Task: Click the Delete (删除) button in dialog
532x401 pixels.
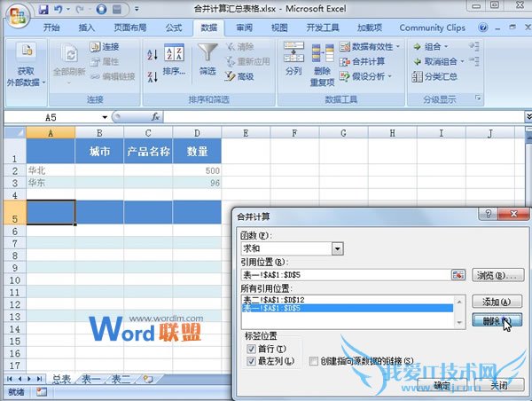Action: click(x=497, y=320)
